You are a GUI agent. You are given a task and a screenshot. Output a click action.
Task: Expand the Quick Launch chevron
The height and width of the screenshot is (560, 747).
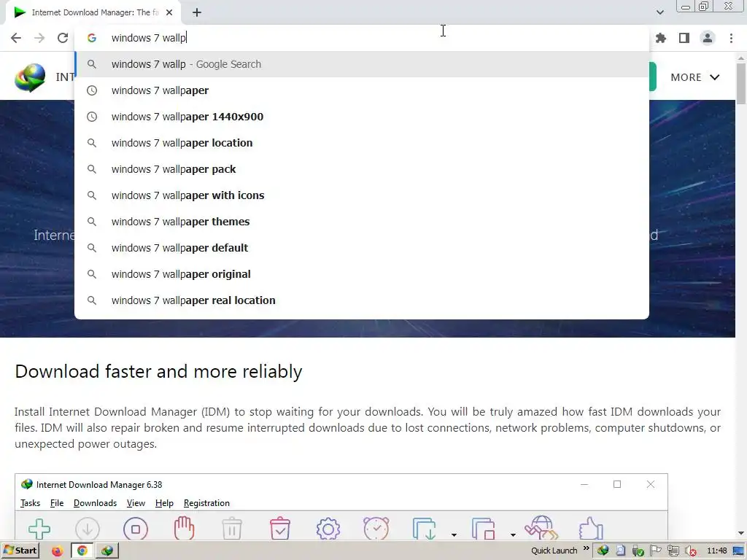pos(586,548)
